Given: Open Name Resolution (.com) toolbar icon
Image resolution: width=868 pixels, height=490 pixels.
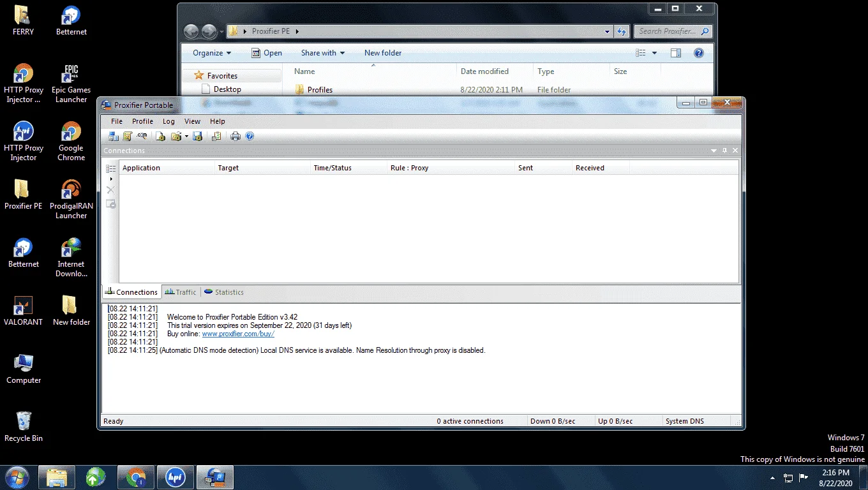Looking at the screenshot, I should coord(142,136).
